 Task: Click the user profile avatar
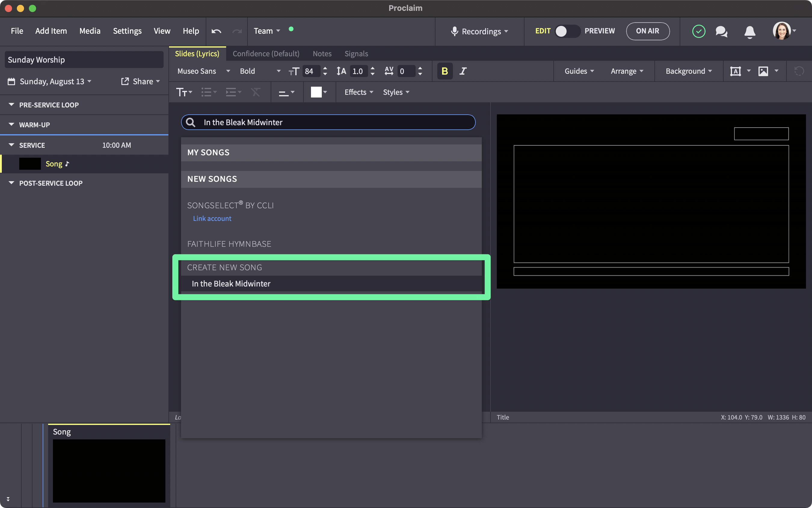[782, 31]
